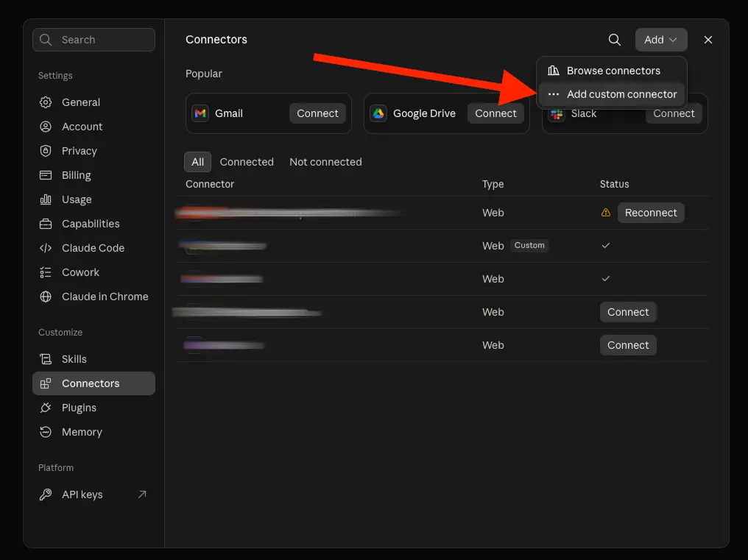The width and height of the screenshot is (748, 560).
Task: Connect the Gmail connector
Action: (x=317, y=113)
